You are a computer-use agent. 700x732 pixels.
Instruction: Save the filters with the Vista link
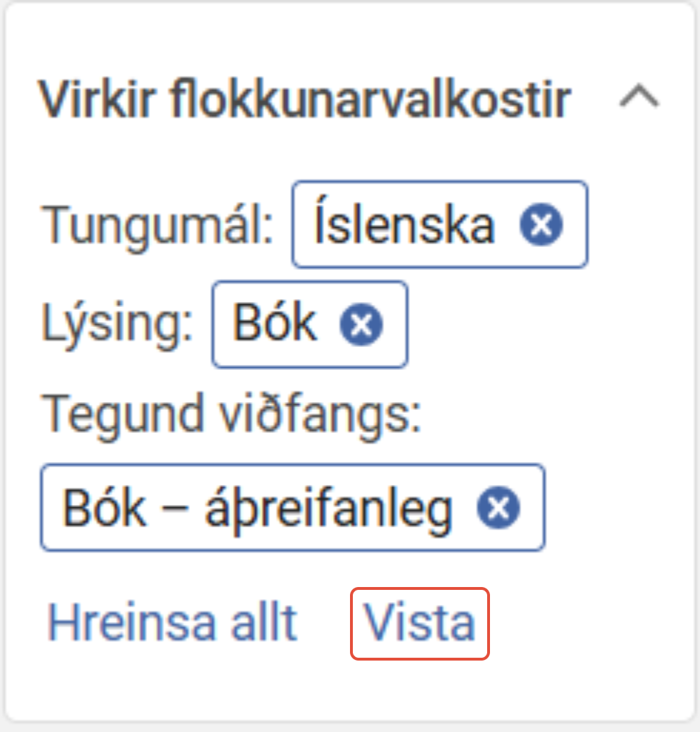click(419, 623)
